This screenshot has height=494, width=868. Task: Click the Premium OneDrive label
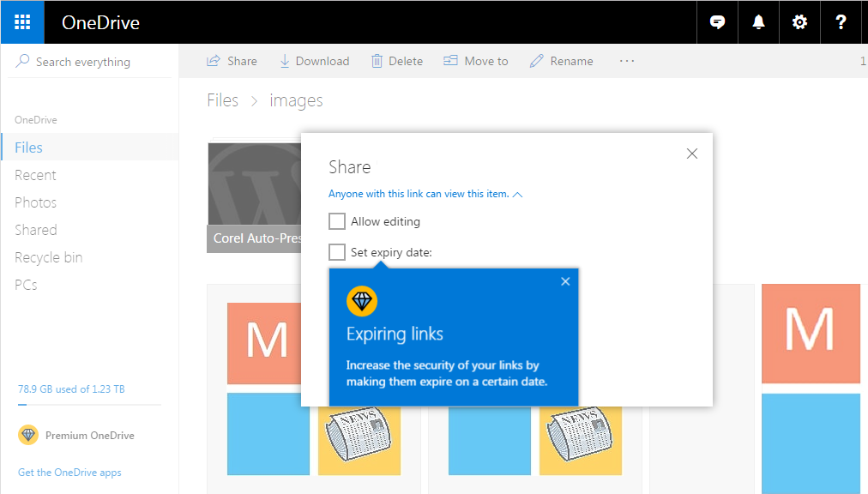click(90, 436)
